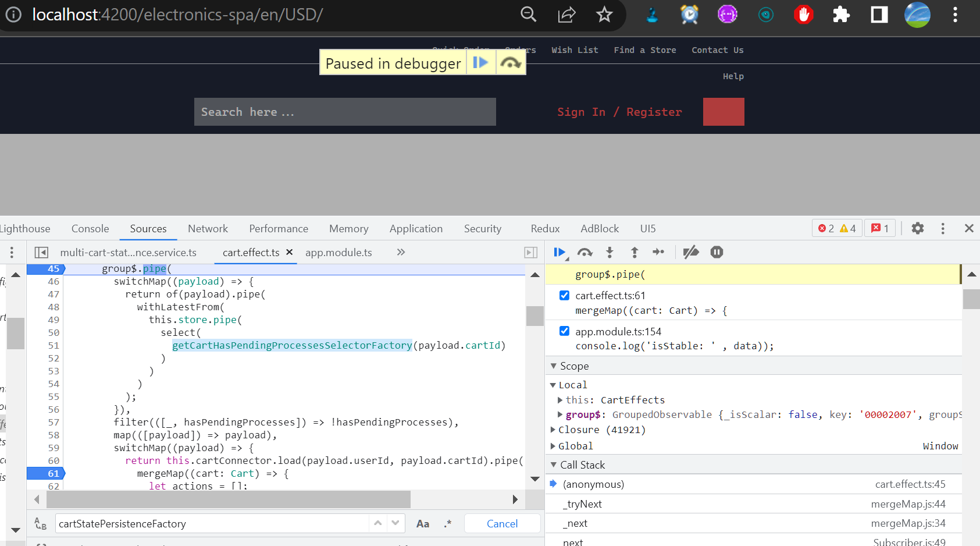View site information icon beside URL
Viewport: 980px width, 546px height.
coord(13,14)
